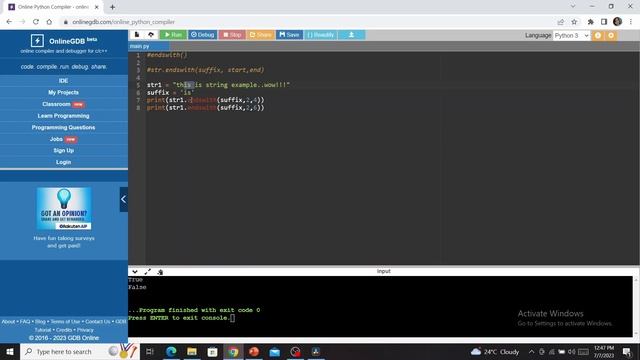Open the PowerPoint taskbar icon

254,351
